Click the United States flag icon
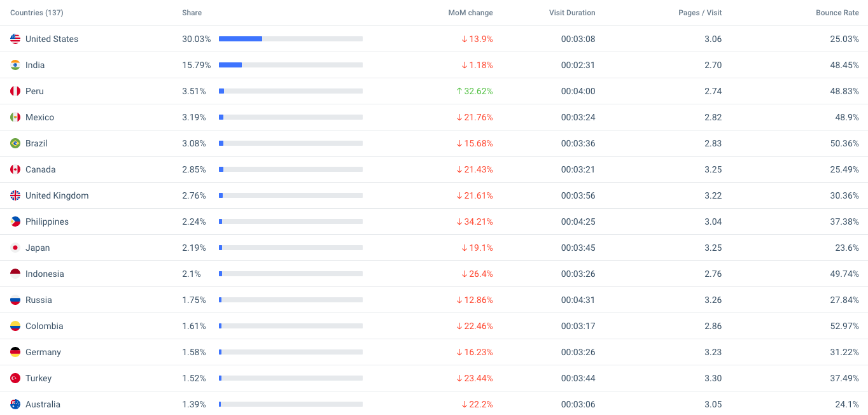Screen dimensions: 868x415 [x=15, y=39]
